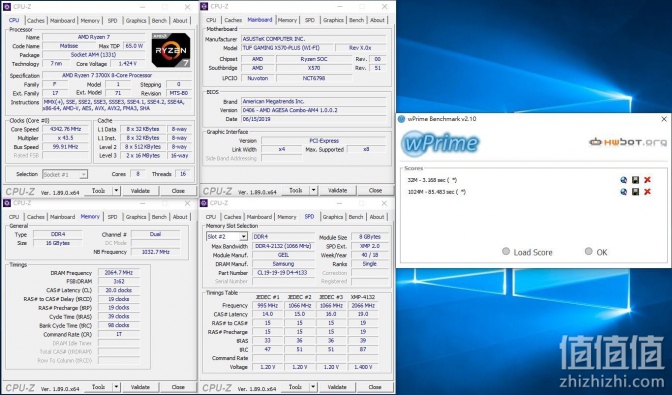
Task: Click Close button in CPU window
Action: click(178, 191)
